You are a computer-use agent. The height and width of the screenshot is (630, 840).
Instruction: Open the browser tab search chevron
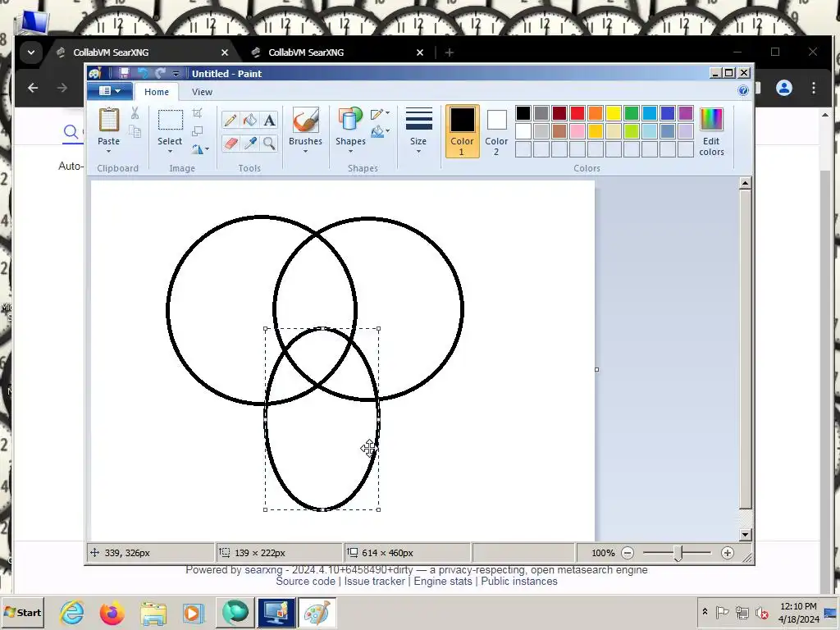tap(31, 52)
